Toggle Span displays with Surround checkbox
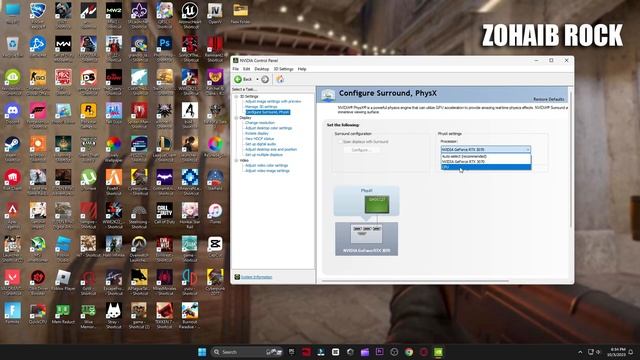This screenshot has width=640, height=360. [340, 142]
